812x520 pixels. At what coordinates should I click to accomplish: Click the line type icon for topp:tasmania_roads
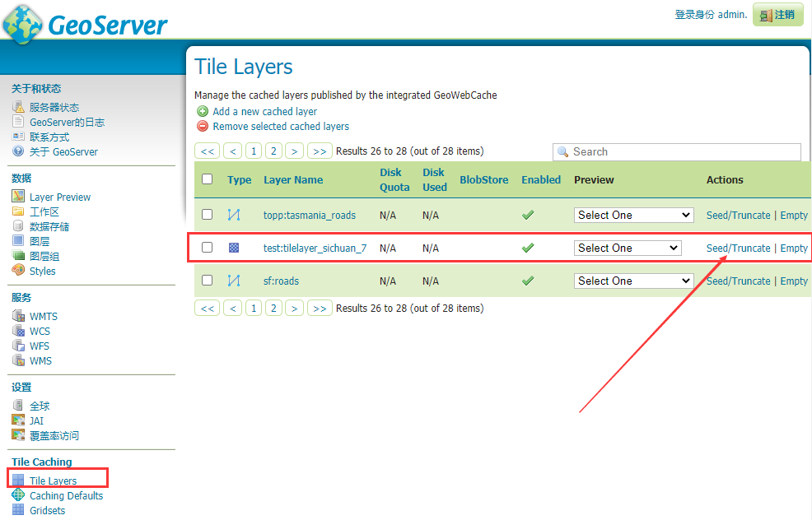(x=234, y=215)
